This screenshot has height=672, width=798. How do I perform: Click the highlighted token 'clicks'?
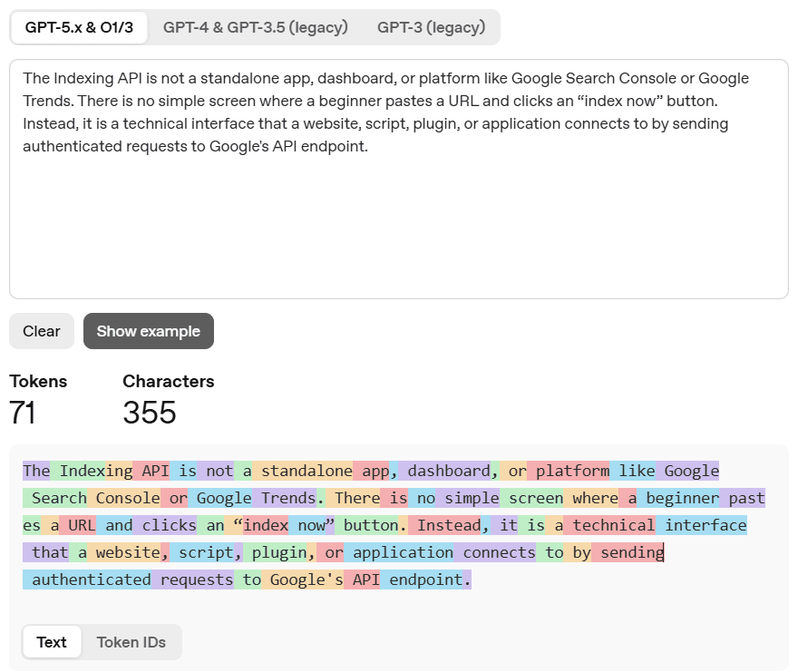click(165, 525)
